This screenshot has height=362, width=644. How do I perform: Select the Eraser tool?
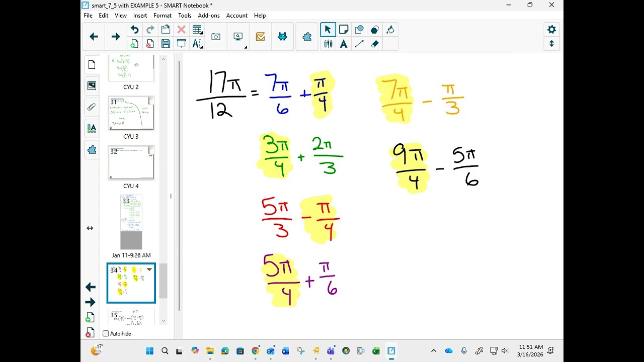375,44
